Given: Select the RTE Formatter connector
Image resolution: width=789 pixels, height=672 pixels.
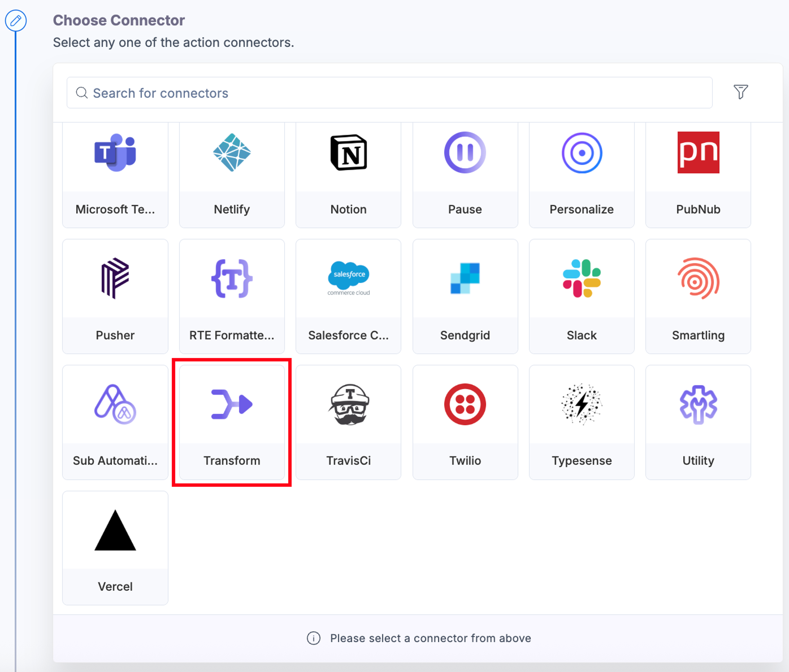Looking at the screenshot, I should tap(232, 296).
